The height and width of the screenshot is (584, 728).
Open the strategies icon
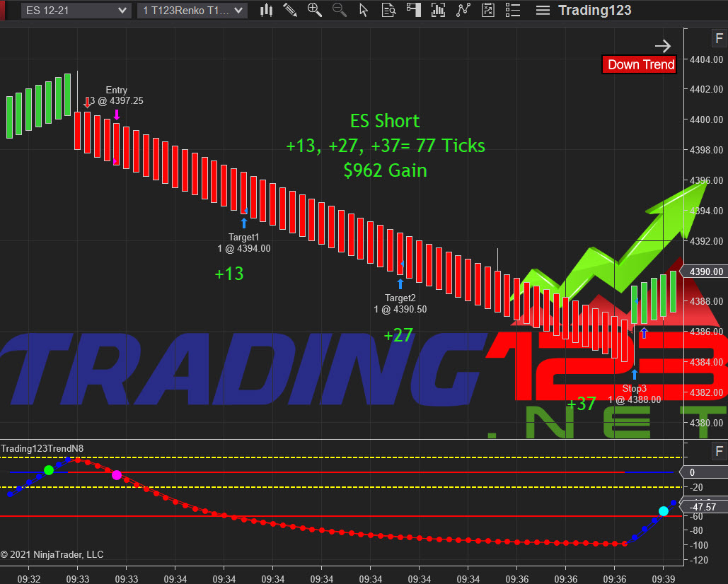coord(487,10)
